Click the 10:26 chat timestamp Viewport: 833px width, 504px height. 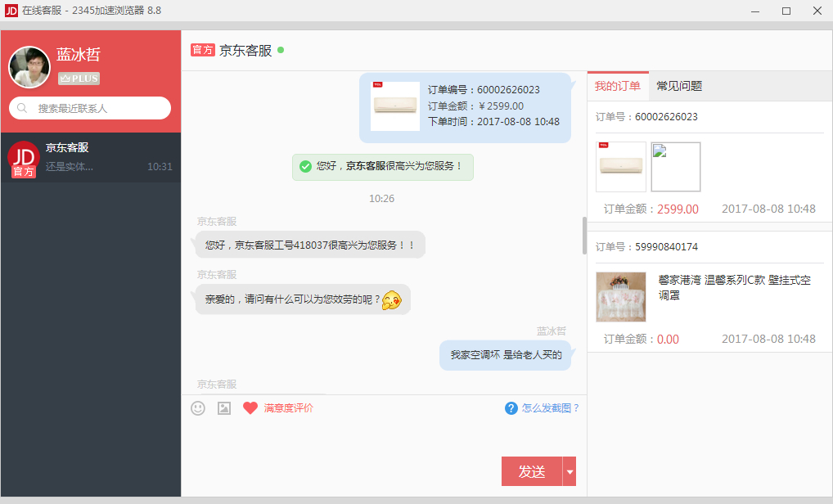coord(381,199)
